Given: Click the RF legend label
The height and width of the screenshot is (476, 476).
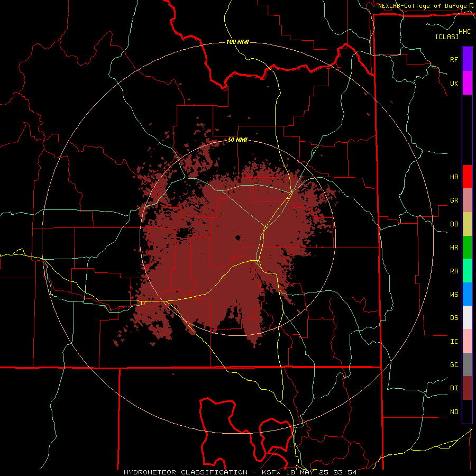Looking at the screenshot, I should (x=454, y=59).
